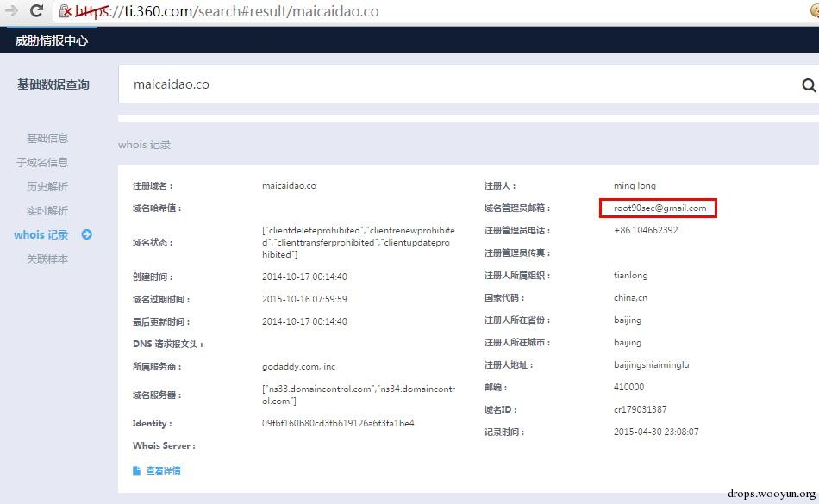819x504 pixels.
Task: Open the 查看详情 details link
Action: tap(163, 470)
